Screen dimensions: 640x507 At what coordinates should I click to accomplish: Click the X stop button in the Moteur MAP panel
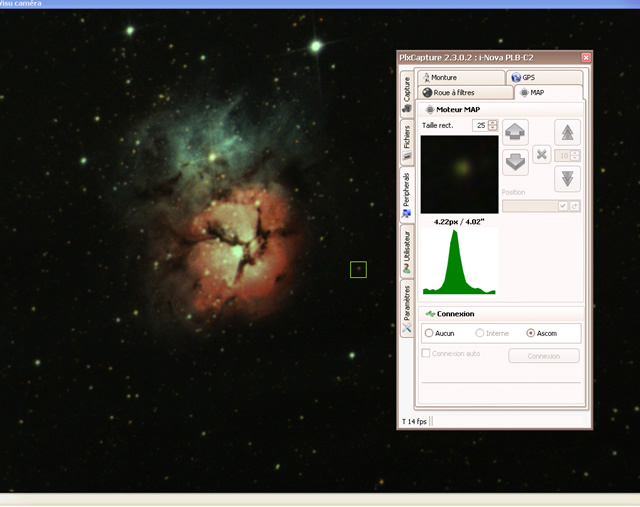click(x=542, y=155)
